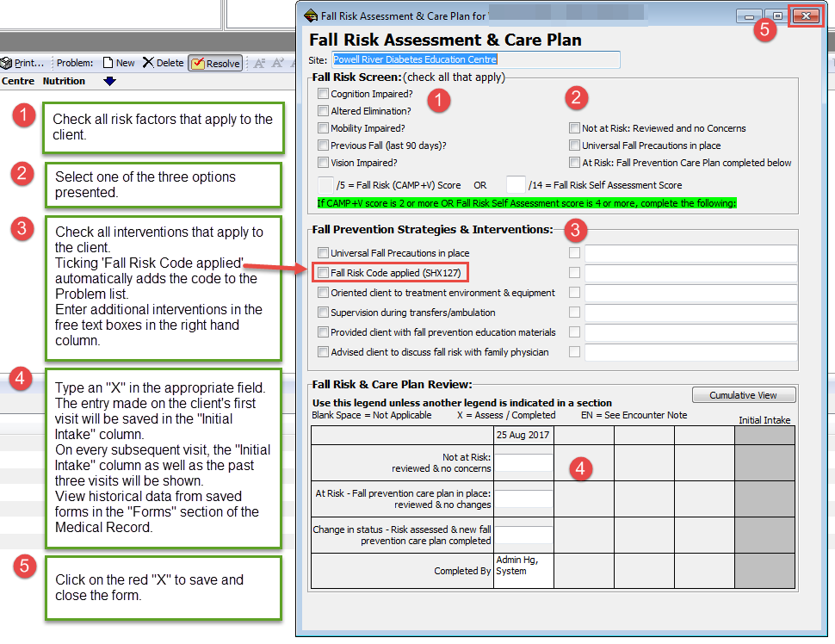Check the Cognition Impaired box
The image size is (835, 644).
(322, 93)
